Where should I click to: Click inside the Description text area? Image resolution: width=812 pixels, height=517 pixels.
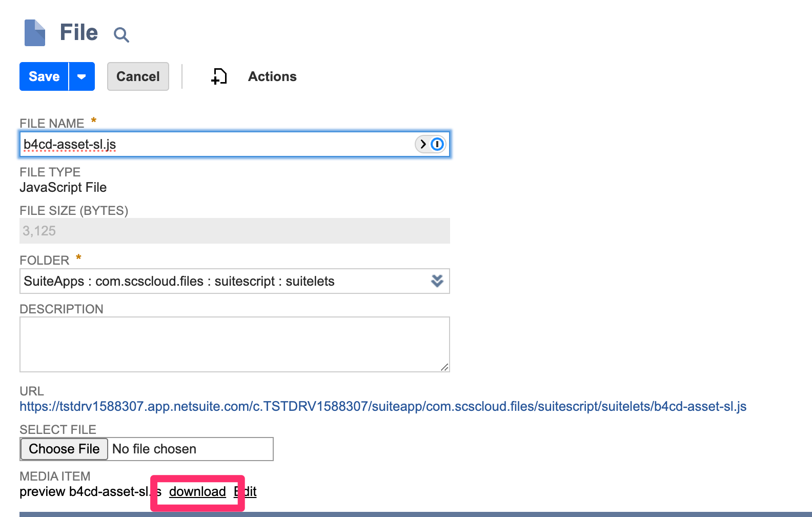pyautogui.click(x=234, y=344)
